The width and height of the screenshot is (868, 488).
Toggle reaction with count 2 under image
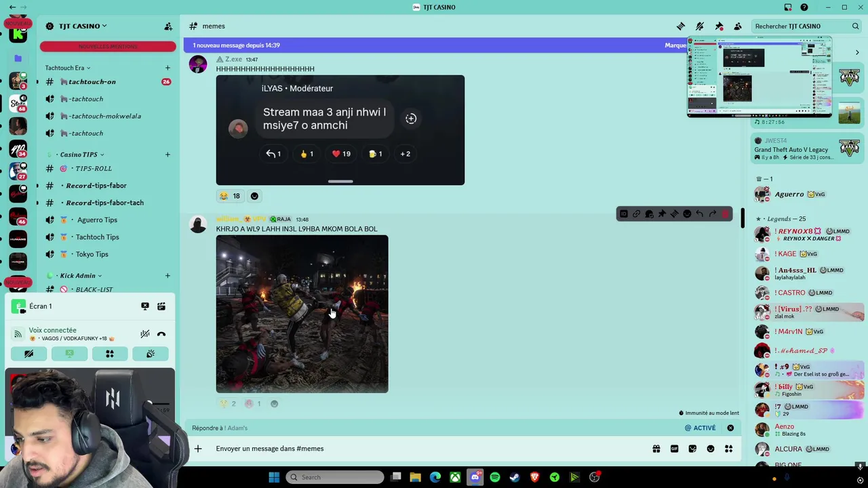227,404
